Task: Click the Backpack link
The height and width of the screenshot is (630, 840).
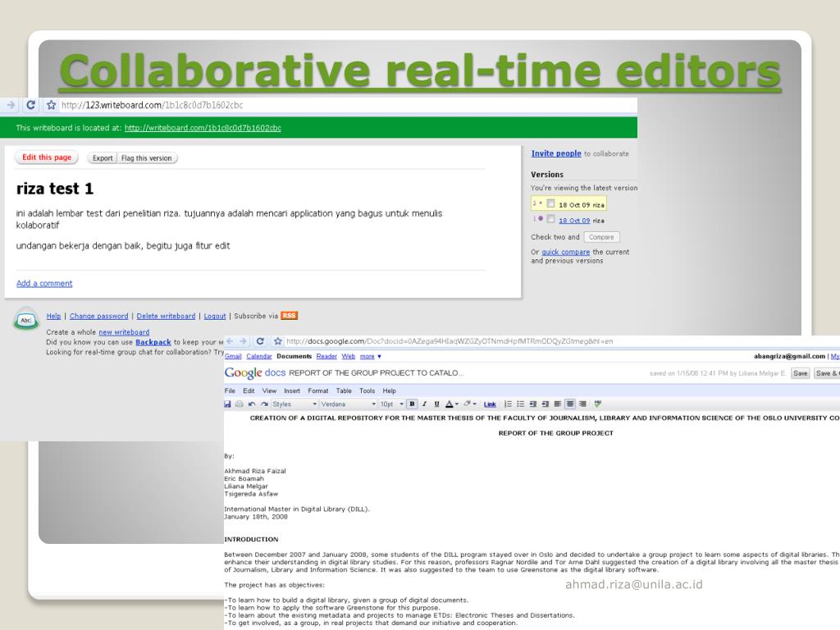Action: tap(153, 342)
